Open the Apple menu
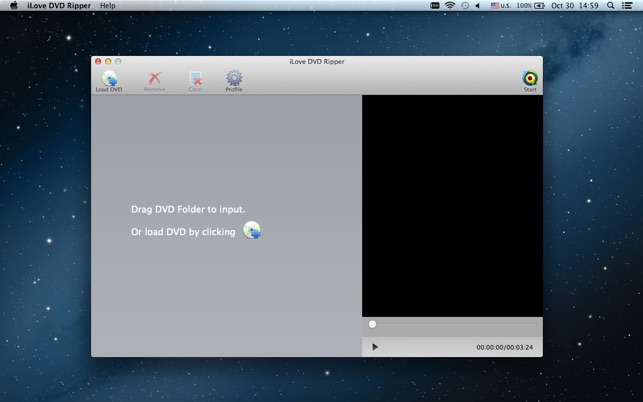643x402 pixels. click(x=13, y=6)
